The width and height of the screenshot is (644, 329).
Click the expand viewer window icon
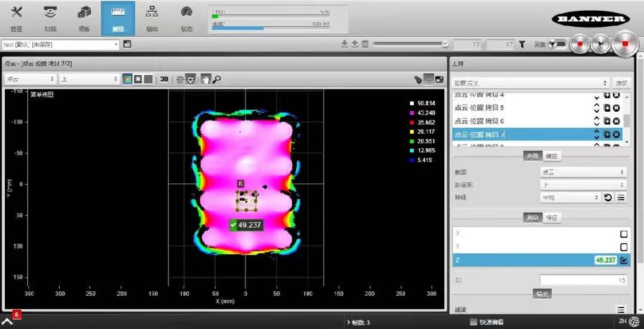point(439,79)
